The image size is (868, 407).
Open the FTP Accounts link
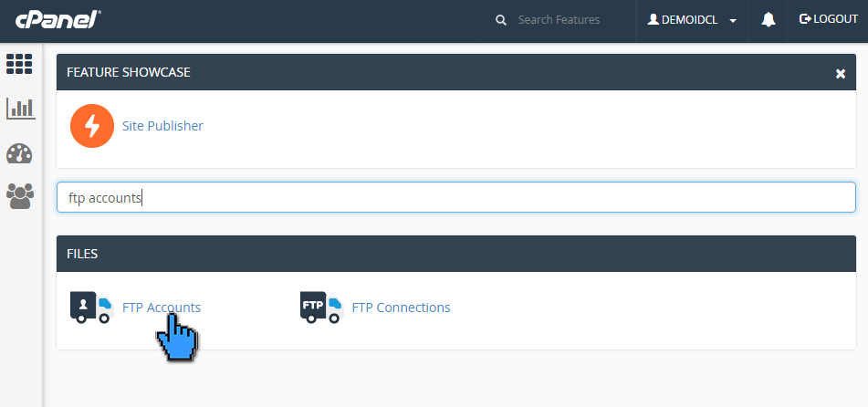(162, 308)
